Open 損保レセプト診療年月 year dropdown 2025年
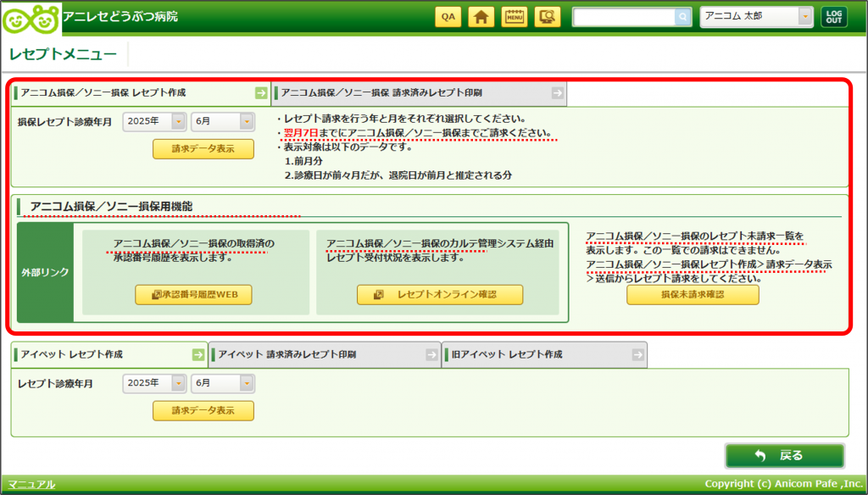 pyautogui.click(x=154, y=121)
